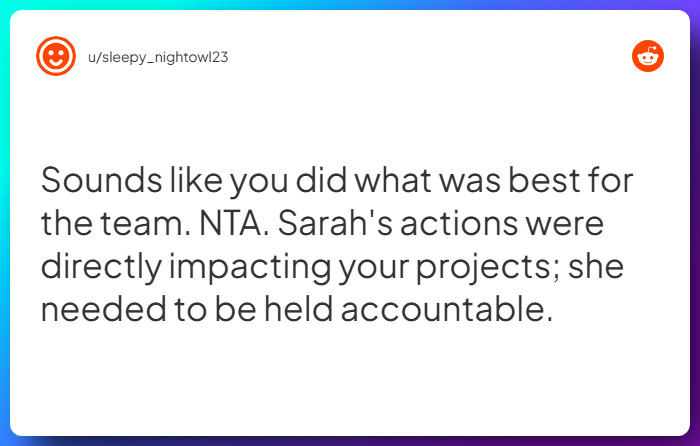Click the orange smiley avatar icon
Screen dimensions: 700x446
[x=55, y=56]
